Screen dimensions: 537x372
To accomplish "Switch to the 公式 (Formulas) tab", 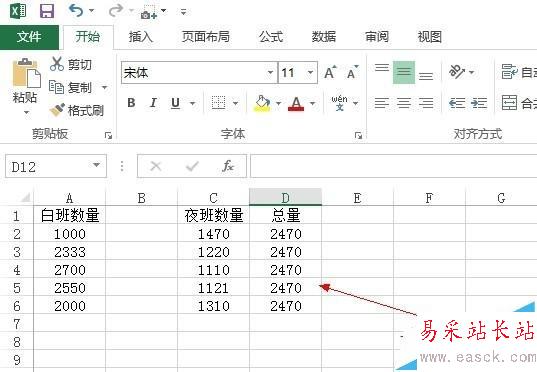I will (271, 37).
